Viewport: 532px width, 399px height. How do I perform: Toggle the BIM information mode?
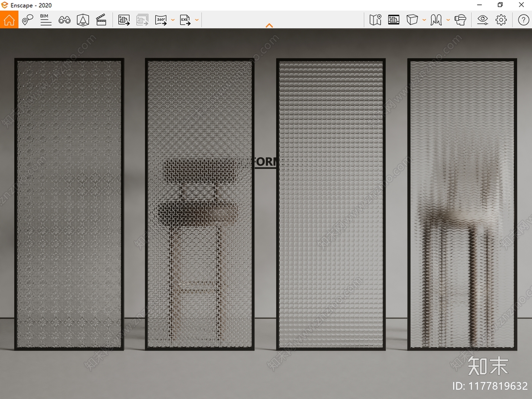point(46,20)
